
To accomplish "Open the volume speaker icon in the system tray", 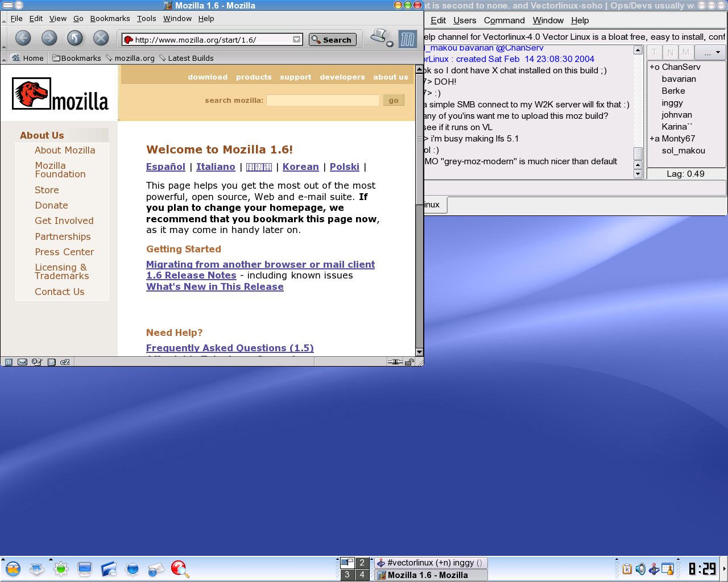I will [x=640, y=569].
